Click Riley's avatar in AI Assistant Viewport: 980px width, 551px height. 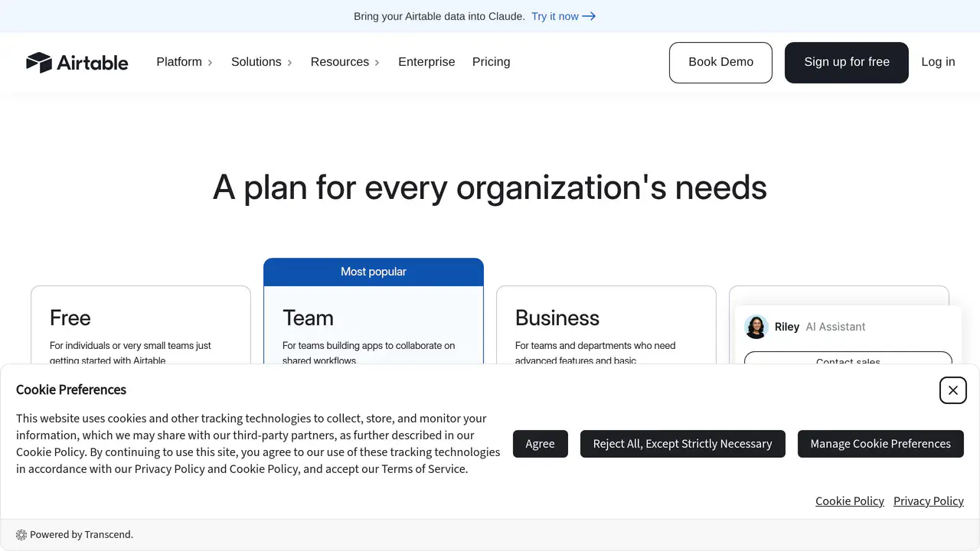pos(756,327)
